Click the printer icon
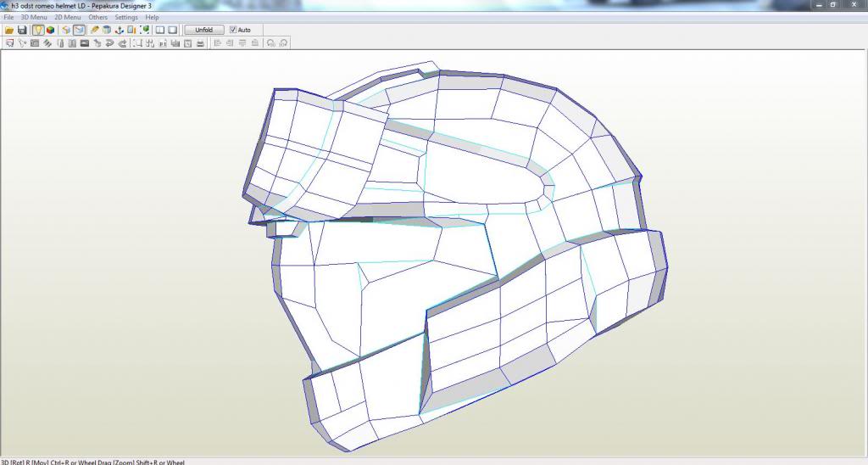The height and width of the screenshot is (465, 868). [x=200, y=43]
